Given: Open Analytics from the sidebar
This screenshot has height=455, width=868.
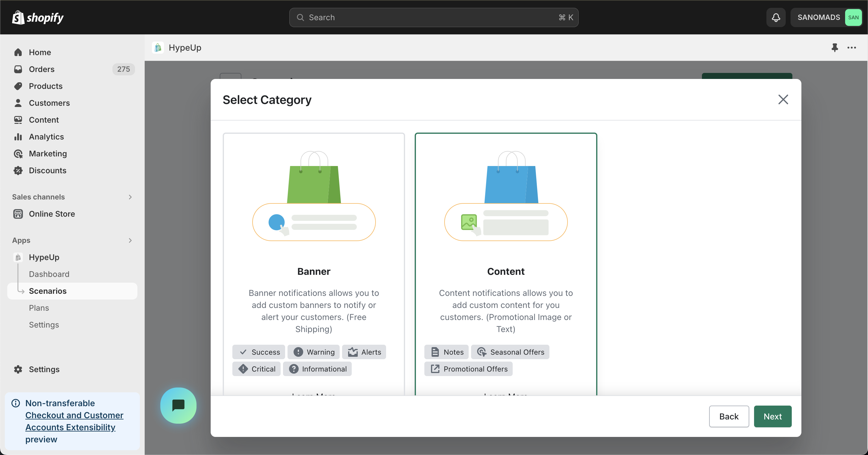Looking at the screenshot, I should coord(46,137).
